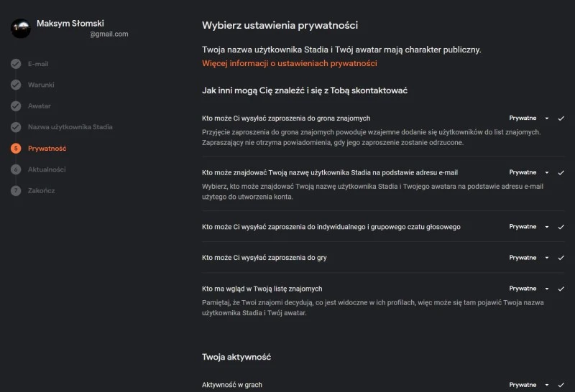Click the E-mail step checkmark icon
The height and width of the screenshot is (392, 575).
click(16, 64)
